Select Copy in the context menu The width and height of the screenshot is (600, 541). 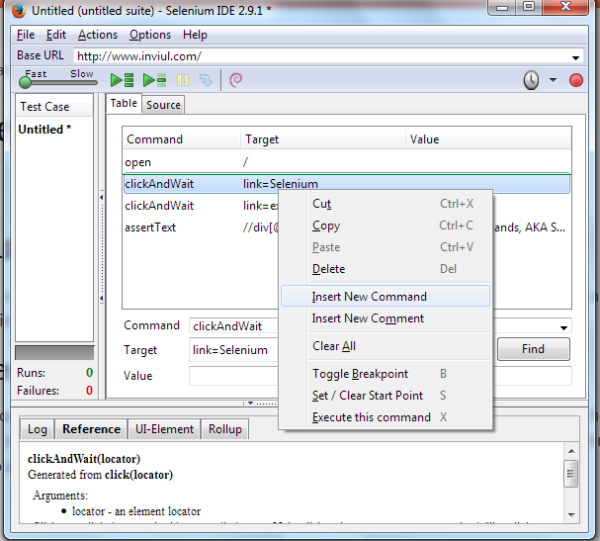pos(385,226)
